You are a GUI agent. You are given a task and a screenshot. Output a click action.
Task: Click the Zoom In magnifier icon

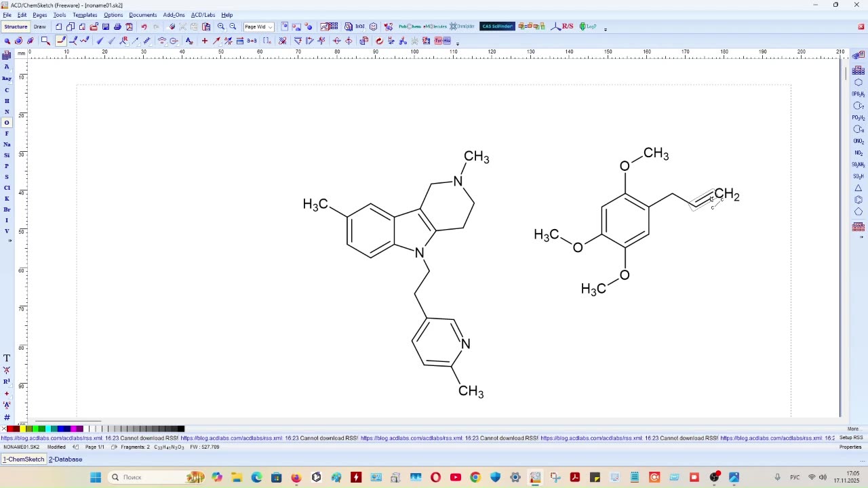pyautogui.click(x=221, y=26)
